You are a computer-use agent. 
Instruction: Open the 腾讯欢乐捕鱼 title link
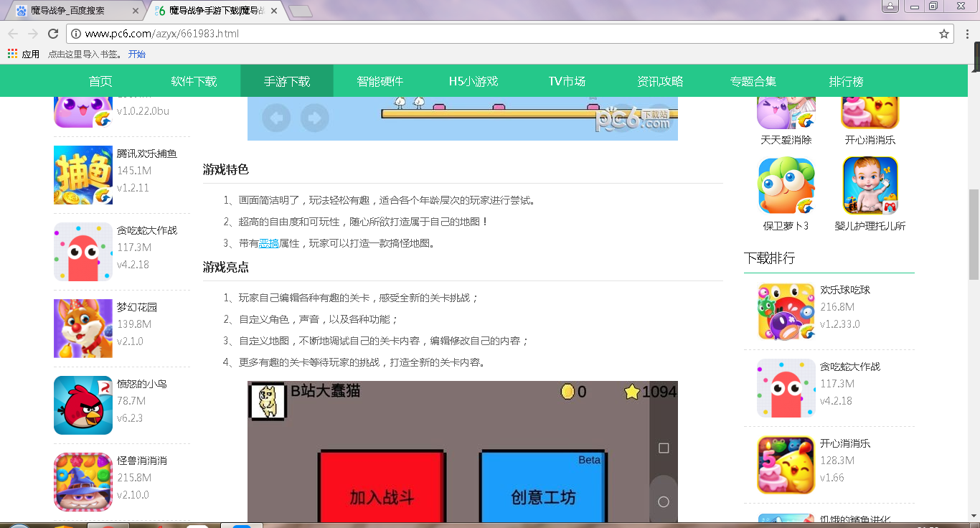point(147,154)
